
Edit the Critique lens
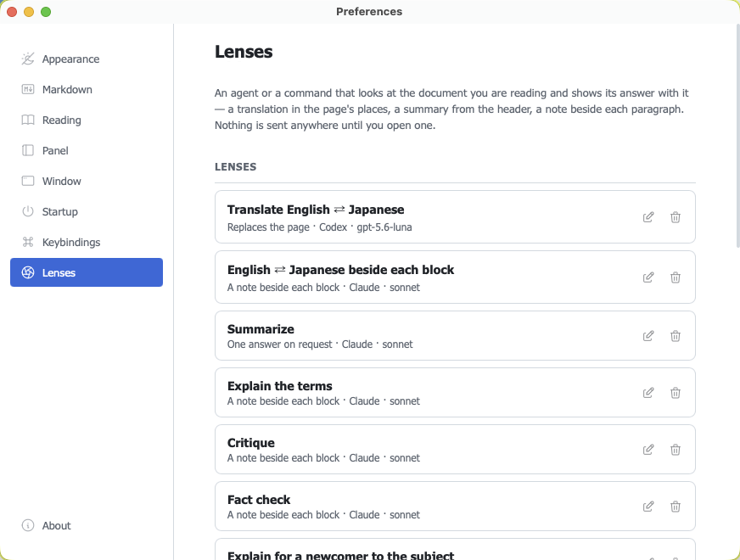click(648, 449)
